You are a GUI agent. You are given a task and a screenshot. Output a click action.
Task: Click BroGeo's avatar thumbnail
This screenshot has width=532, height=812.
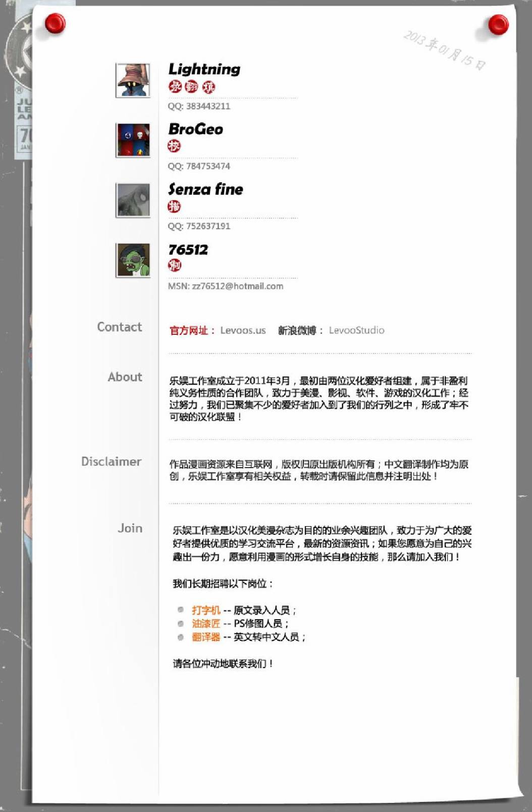click(x=133, y=140)
